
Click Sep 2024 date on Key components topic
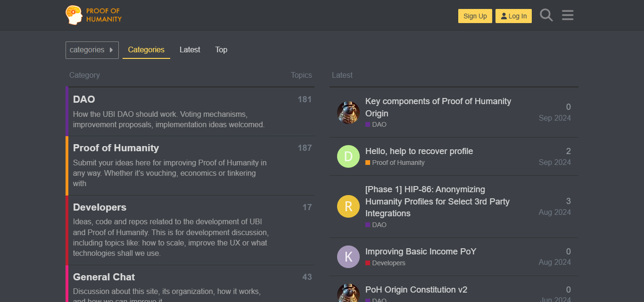pyautogui.click(x=555, y=118)
